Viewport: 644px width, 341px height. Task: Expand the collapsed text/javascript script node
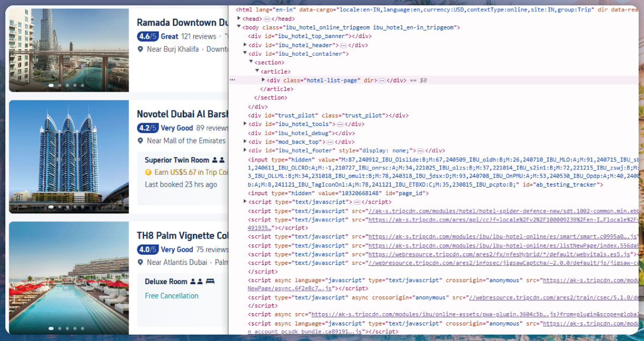pos(245,202)
